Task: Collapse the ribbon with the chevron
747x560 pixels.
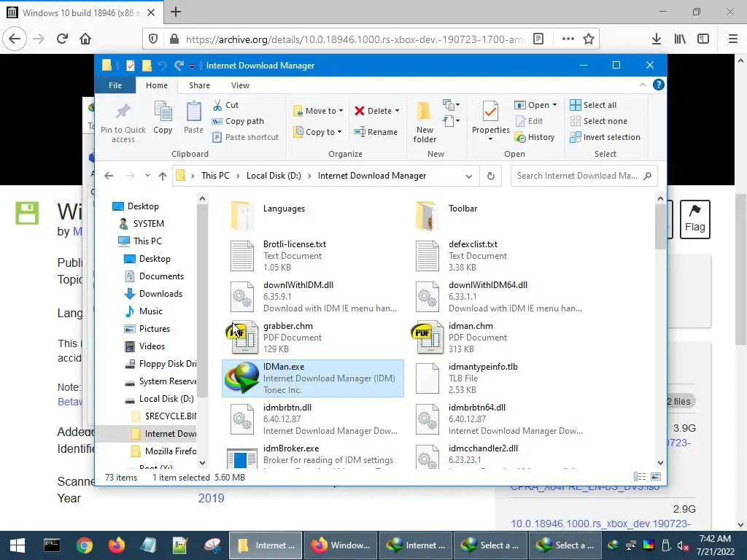Action: [643, 85]
